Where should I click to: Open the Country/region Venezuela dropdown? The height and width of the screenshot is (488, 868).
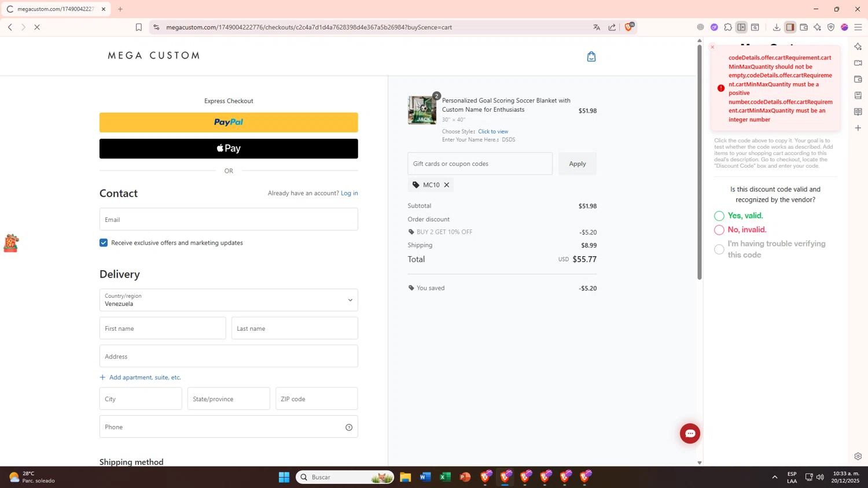pyautogui.click(x=229, y=300)
